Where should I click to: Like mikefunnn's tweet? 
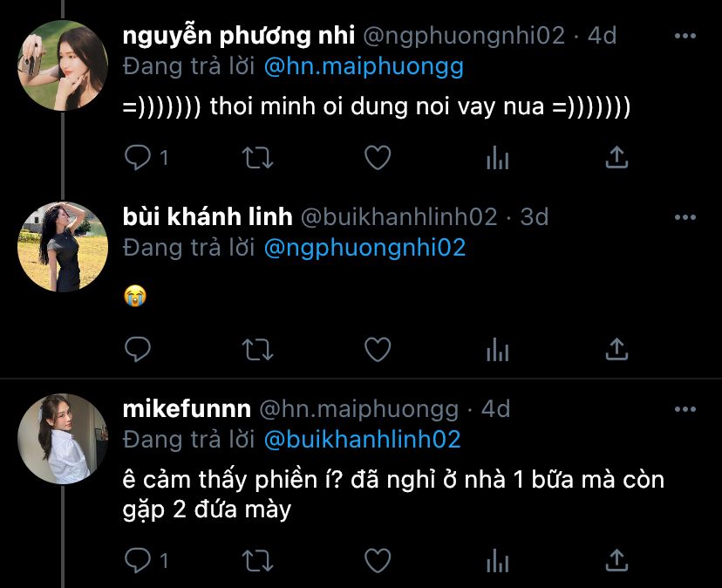click(x=378, y=561)
